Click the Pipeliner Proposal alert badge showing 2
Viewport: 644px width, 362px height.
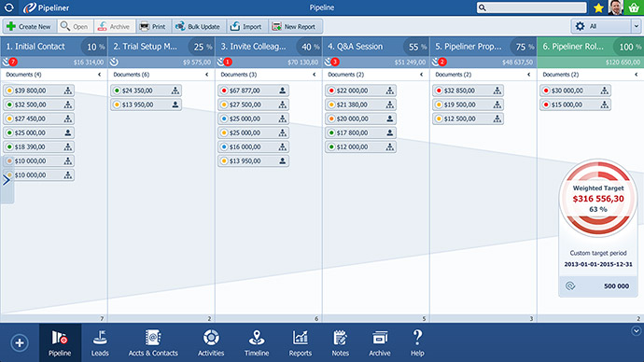tap(442, 62)
